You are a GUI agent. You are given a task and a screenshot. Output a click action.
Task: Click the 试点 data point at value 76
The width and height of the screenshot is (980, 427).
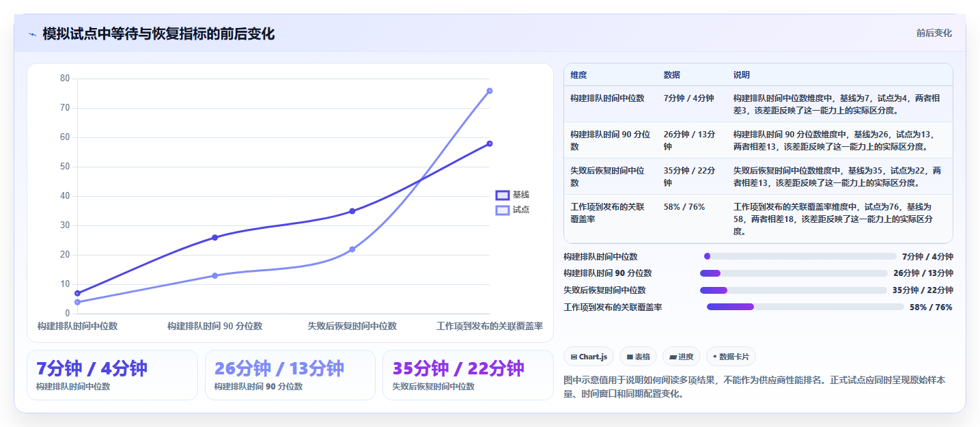click(490, 91)
